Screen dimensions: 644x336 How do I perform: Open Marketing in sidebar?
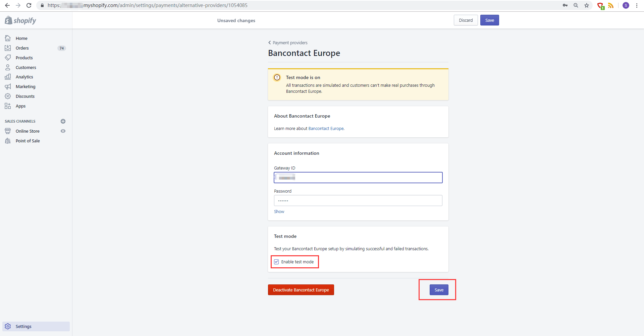(25, 86)
